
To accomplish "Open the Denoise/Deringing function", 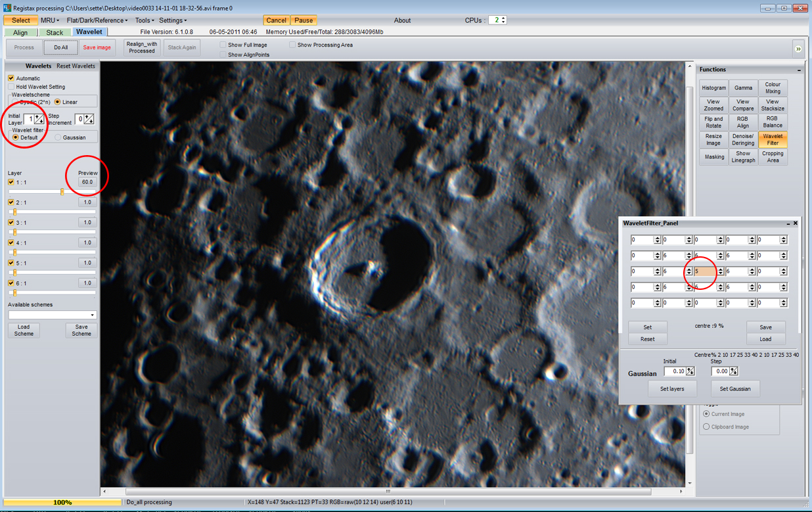I will point(743,139).
